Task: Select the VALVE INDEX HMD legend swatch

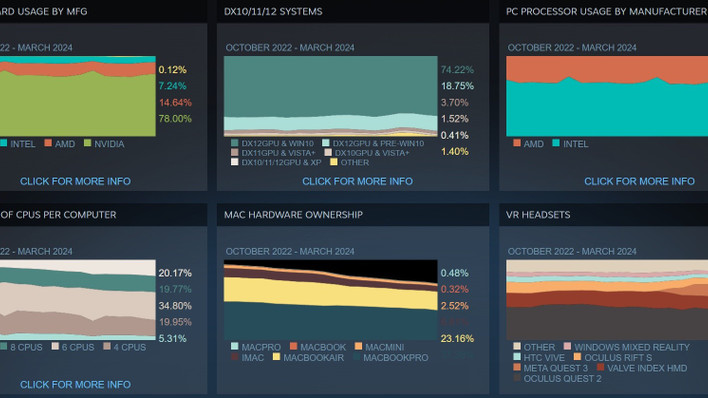Action: pyautogui.click(x=601, y=367)
